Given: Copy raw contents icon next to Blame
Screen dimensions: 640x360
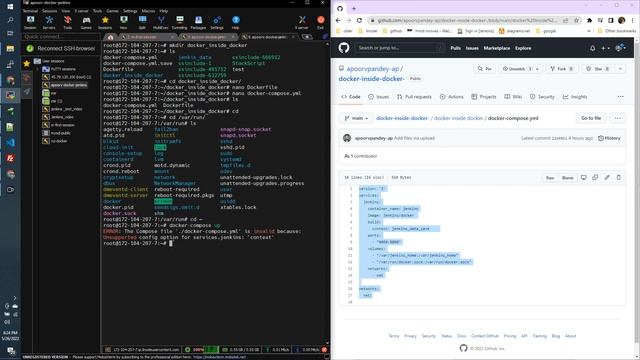Looking at the screenshot, I should tap(595, 178).
